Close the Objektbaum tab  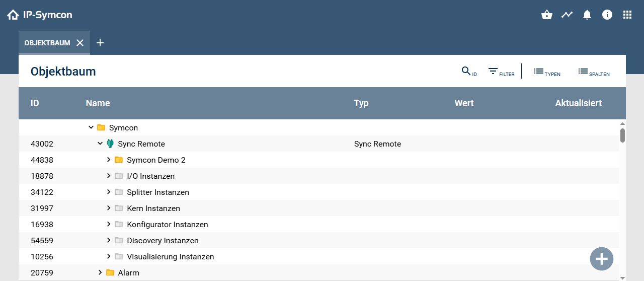click(x=80, y=43)
